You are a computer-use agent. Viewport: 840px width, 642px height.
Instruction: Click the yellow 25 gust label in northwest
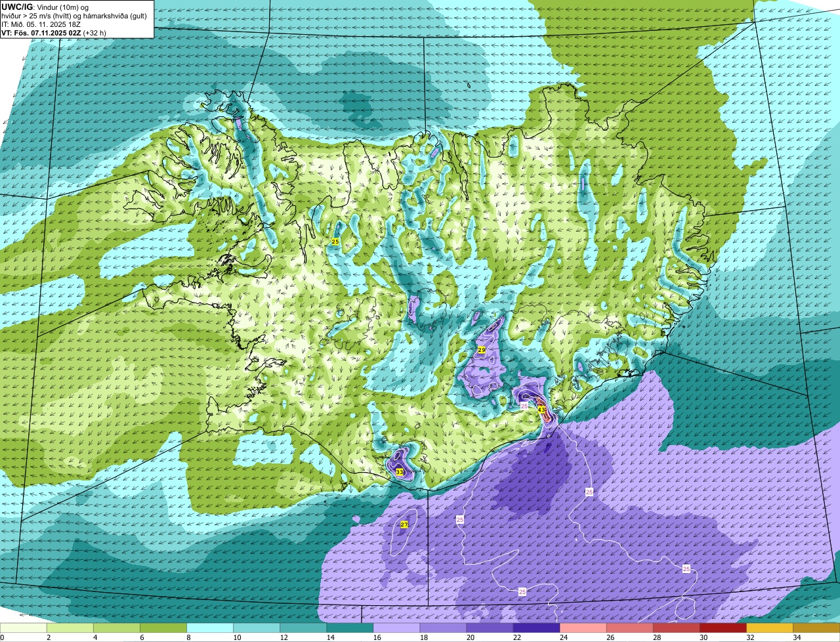(335, 242)
